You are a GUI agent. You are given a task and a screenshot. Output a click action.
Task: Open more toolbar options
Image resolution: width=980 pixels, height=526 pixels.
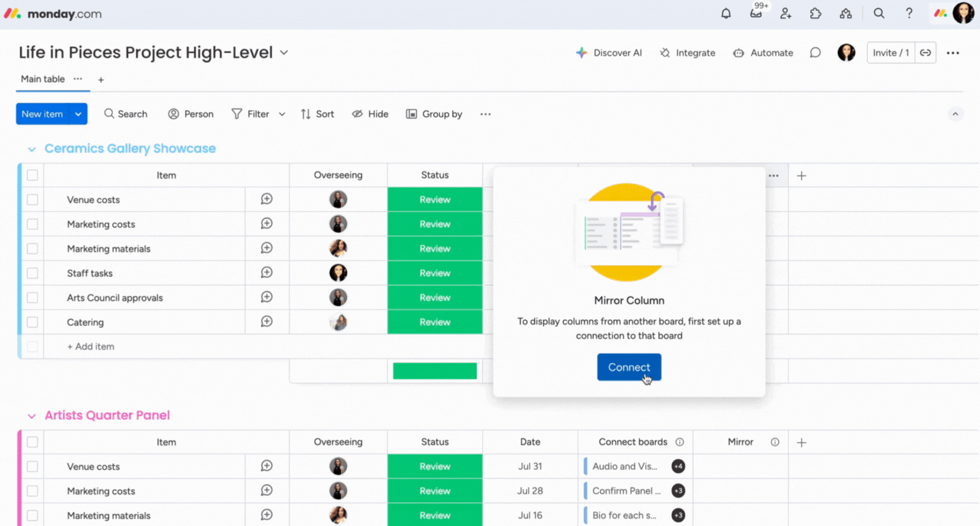[485, 114]
